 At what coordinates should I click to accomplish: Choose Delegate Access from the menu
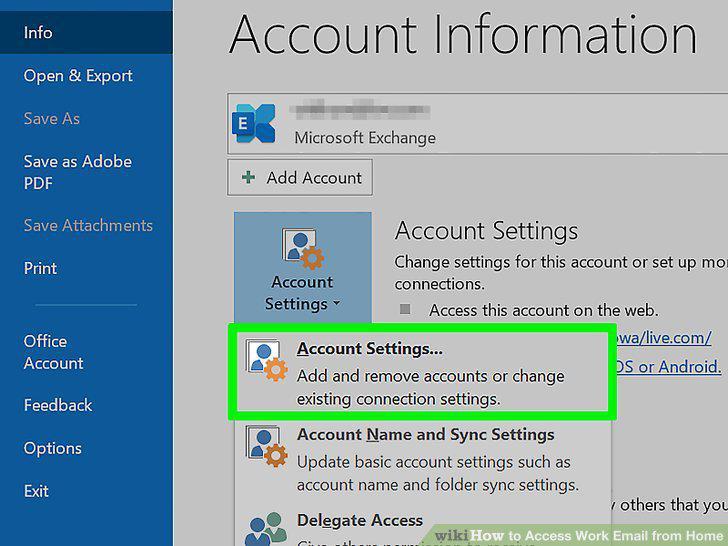pyautogui.click(x=360, y=520)
